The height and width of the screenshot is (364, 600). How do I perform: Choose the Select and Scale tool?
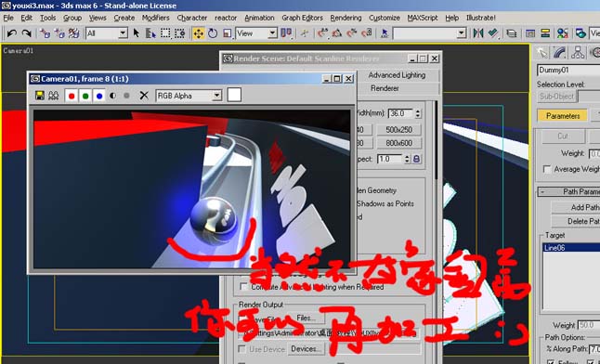[228, 33]
